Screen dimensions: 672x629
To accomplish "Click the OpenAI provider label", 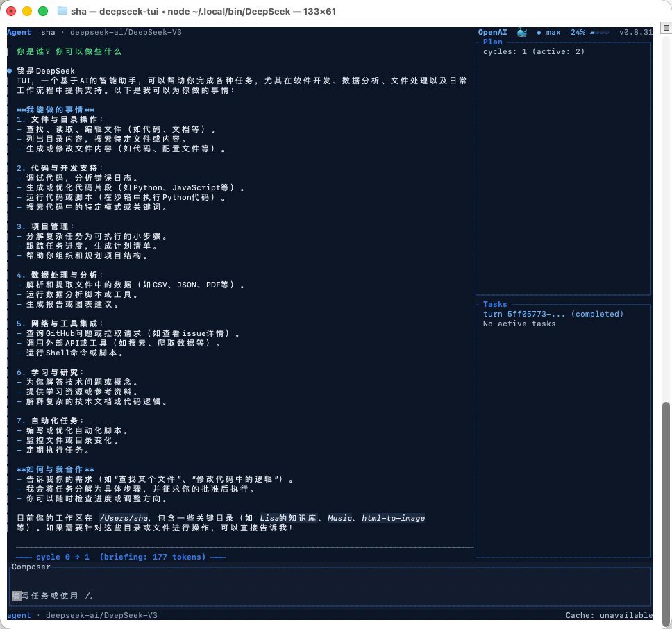I will tap(492, 32).
